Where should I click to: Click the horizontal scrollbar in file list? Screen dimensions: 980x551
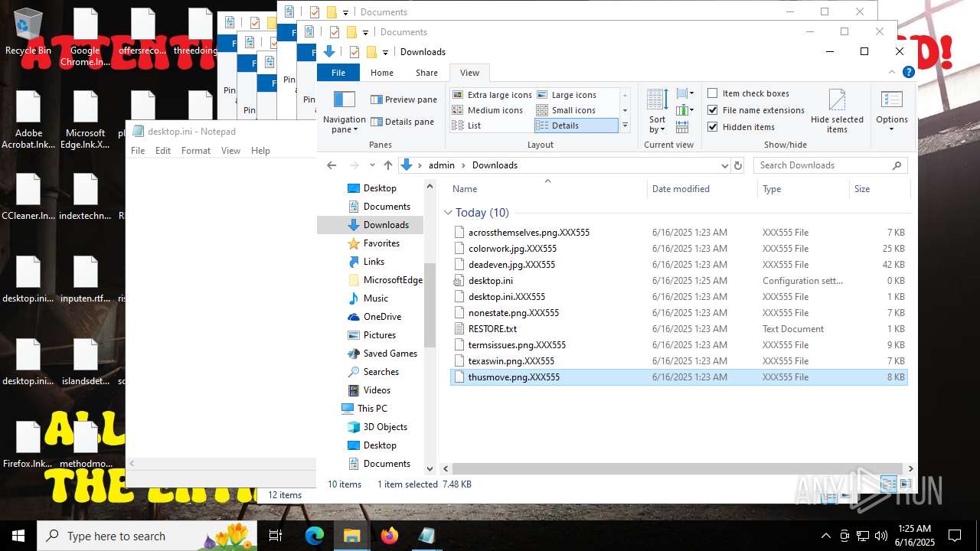click(677, 468)
